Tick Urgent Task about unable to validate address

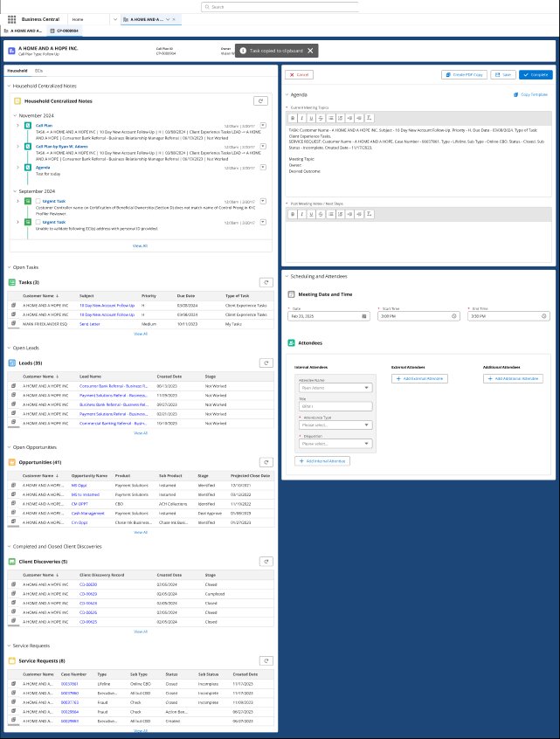38,222
